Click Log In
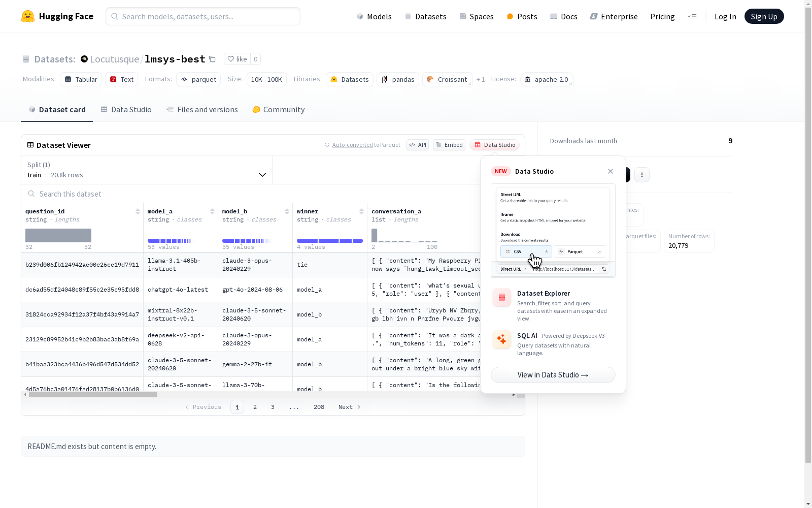The height and width of the screenshot is (508, 812). [725, 16]
